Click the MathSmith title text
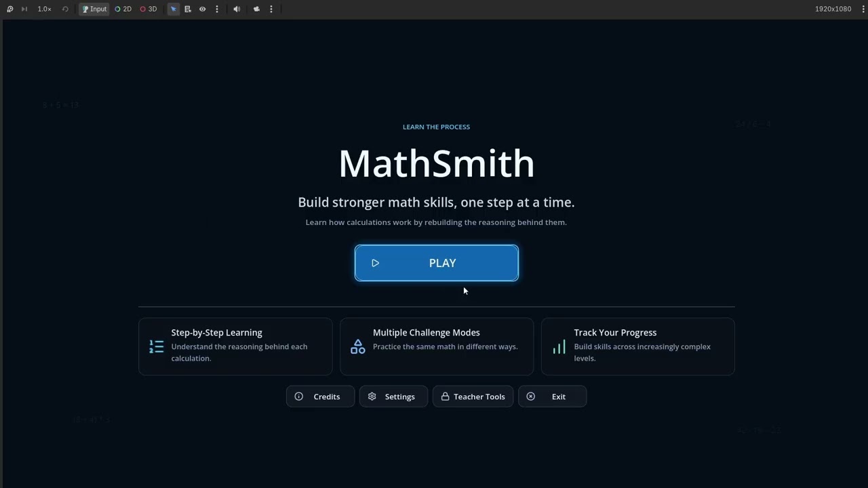This screenshot has height=488, width=868. click(x=437, y=163)
